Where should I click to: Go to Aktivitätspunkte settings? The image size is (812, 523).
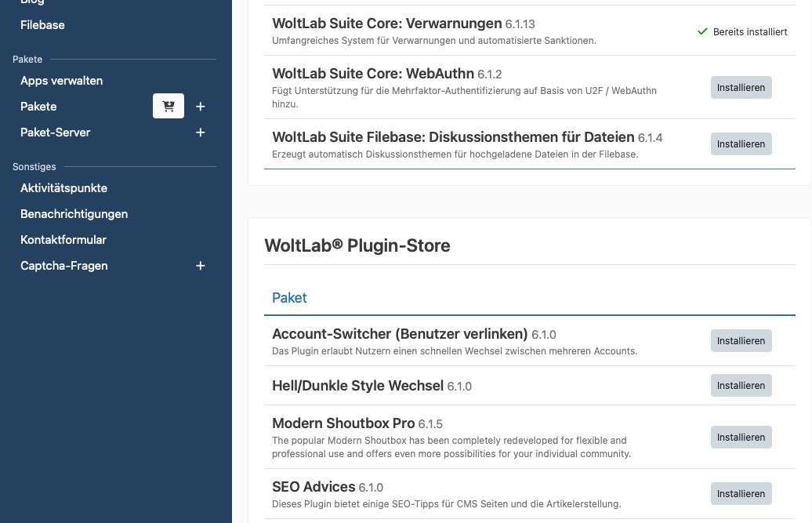[x=63, y=188]
